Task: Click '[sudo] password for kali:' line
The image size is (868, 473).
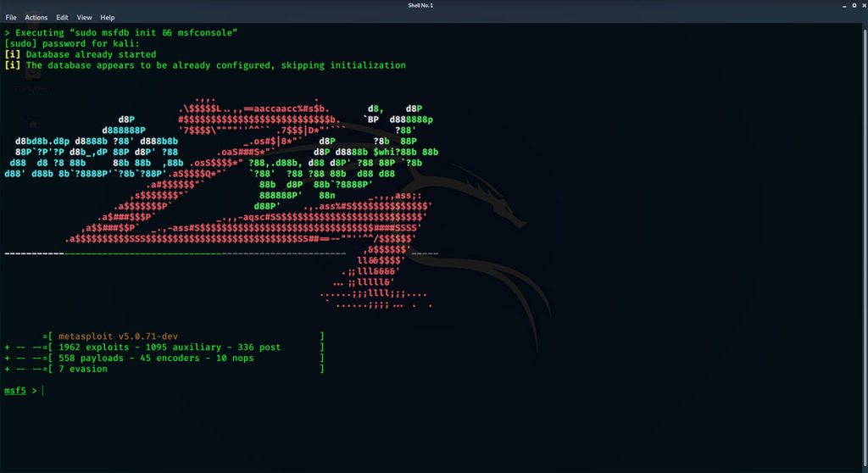Action: pos(72,44)
